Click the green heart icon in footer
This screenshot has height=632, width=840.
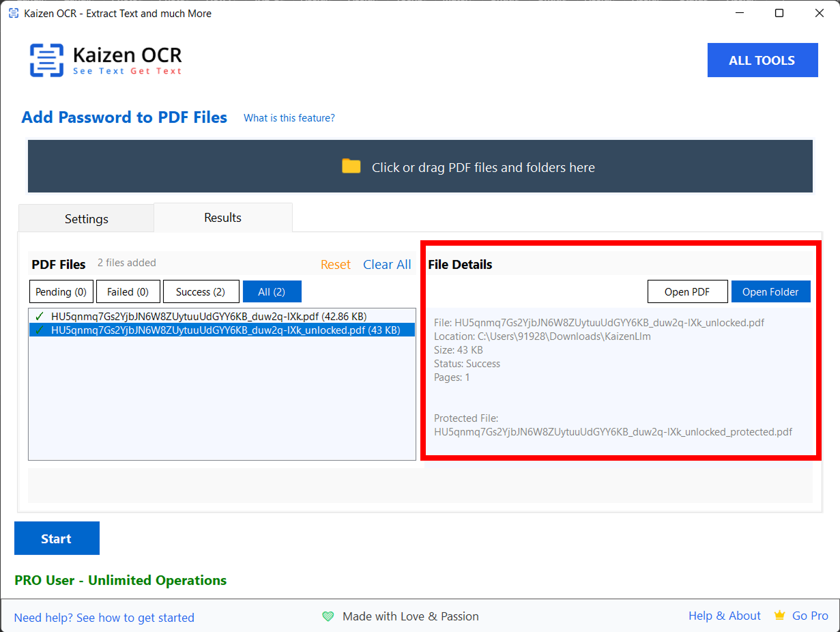(328, 616)
